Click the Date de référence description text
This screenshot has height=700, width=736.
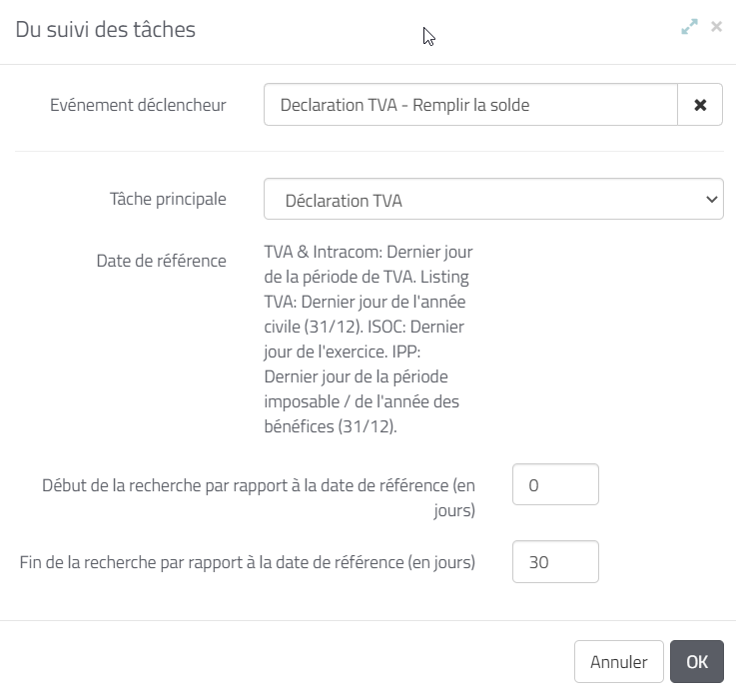368,340
